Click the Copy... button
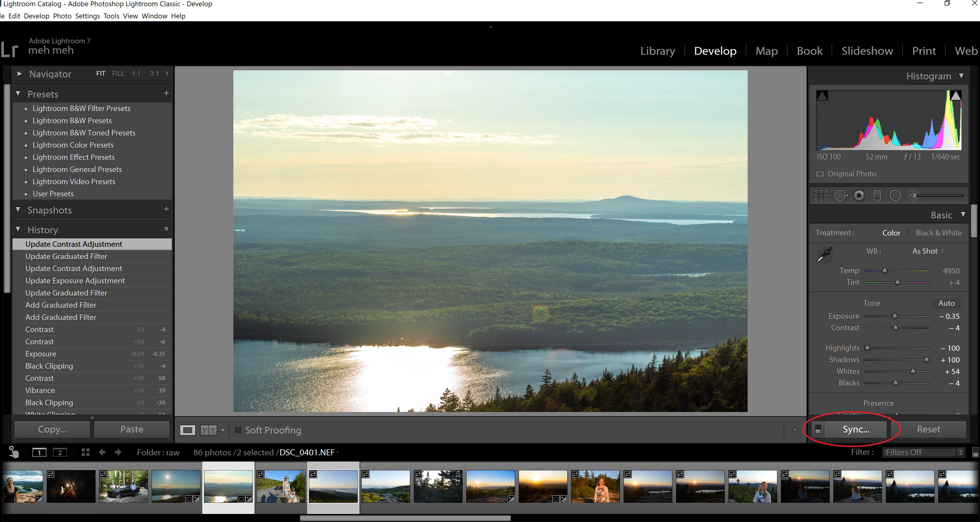Image resolution: width=980 pixels, height=522 pixels. (52, 429)
